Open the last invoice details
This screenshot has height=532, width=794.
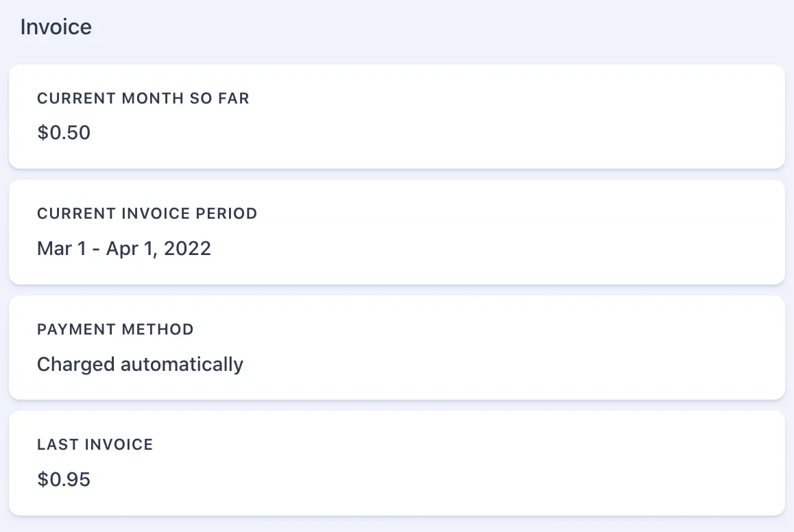(396, 462)
